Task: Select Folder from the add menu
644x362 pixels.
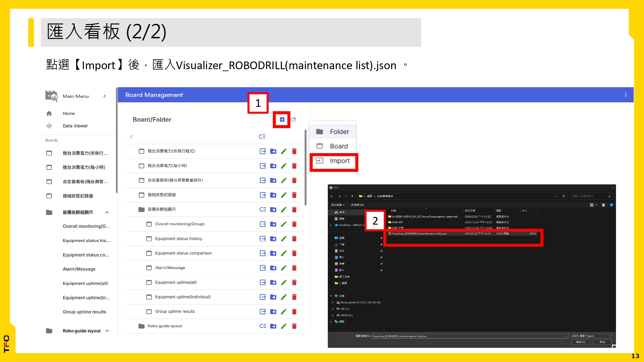Action: [333, 132]
